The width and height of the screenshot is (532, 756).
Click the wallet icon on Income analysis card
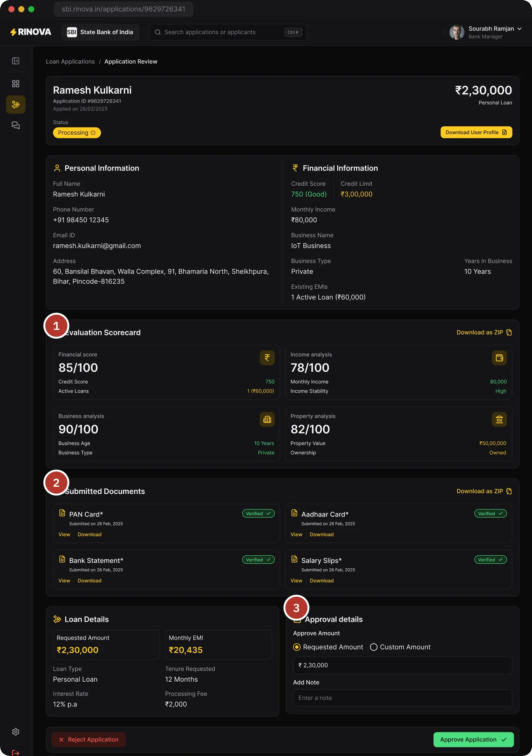(x=499, y=358)
